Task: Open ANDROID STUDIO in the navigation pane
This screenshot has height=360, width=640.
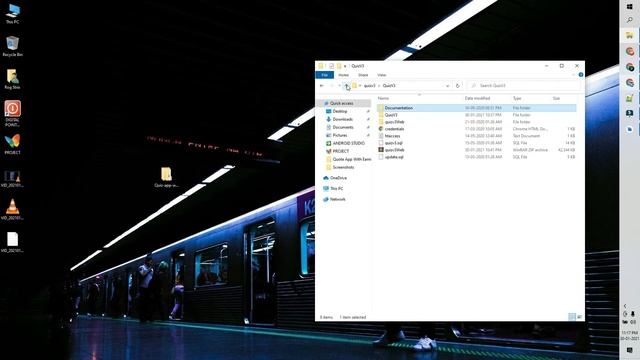Action: [348, 143]
